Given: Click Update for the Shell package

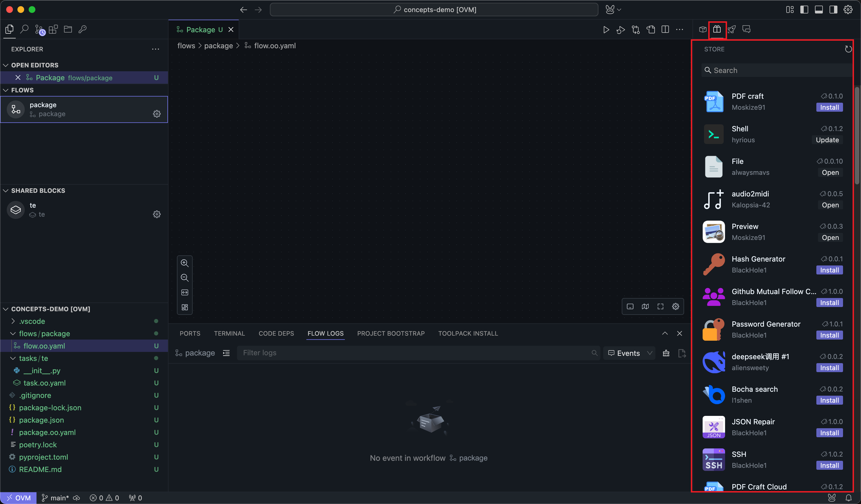Looking at the screenshot, I should point(827,140).
